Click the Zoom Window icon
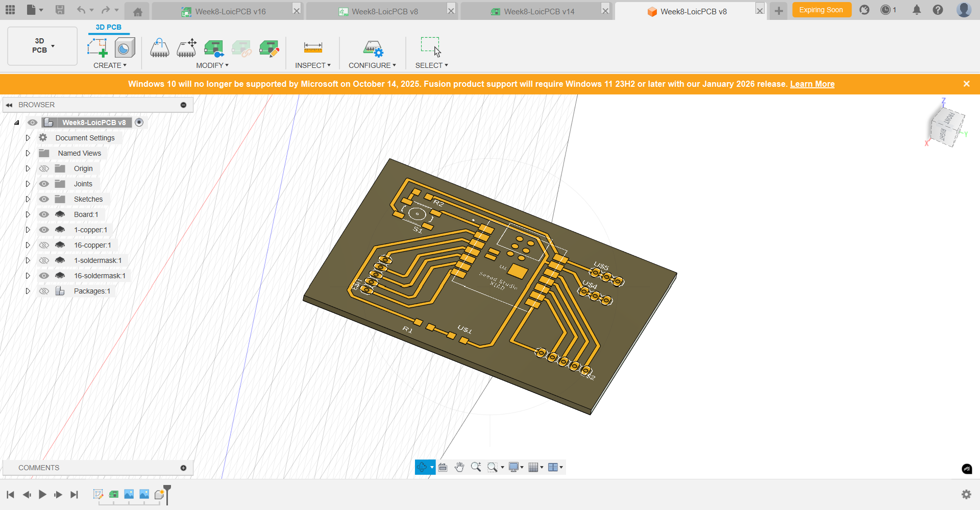The image size is (980, 510). [493, 467]
